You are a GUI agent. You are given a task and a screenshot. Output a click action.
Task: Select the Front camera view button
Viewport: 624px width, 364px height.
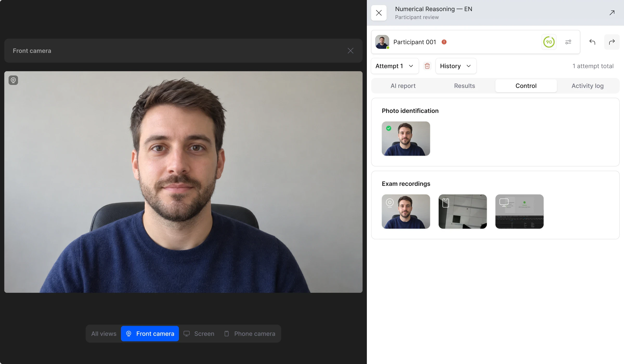coord(150,334)
